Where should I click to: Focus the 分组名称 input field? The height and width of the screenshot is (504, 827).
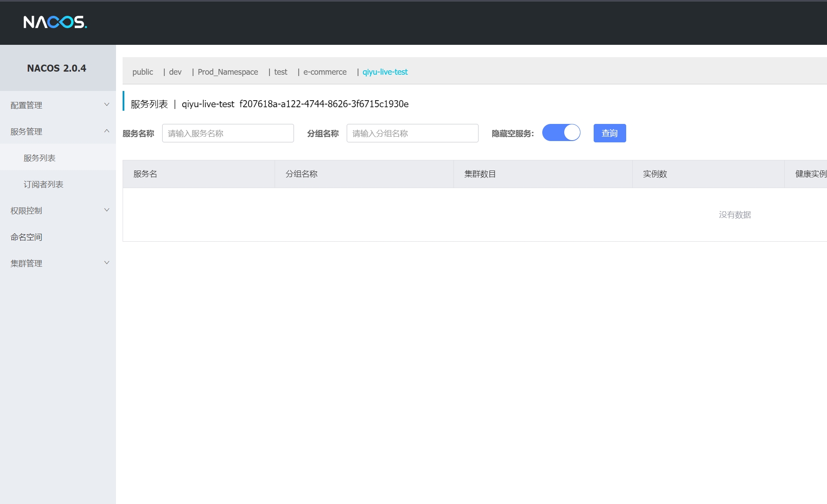[x=413, y=133]
